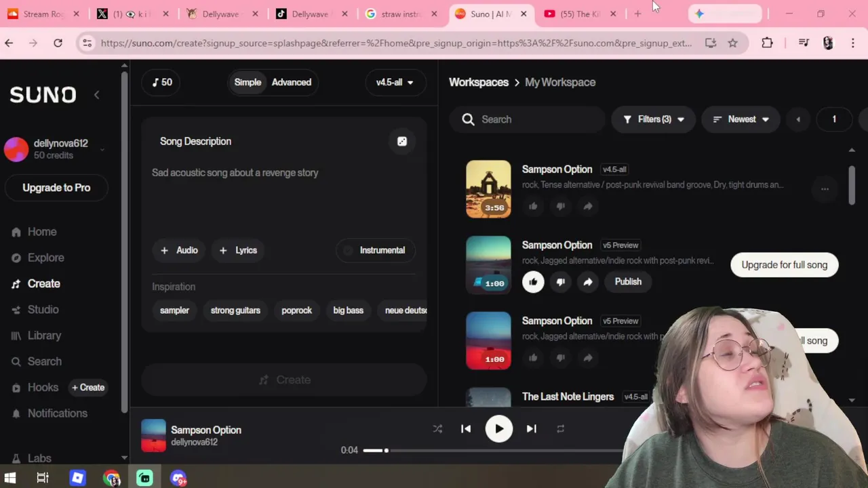Like the second Sampson Option v5 Preview
The height and width of the screenshot is (488, 868).
(533, 282)
